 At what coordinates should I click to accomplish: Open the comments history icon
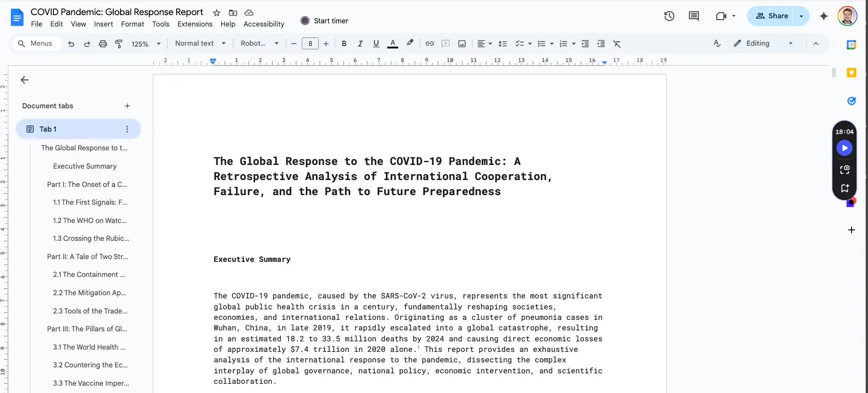tap(694, 16)
